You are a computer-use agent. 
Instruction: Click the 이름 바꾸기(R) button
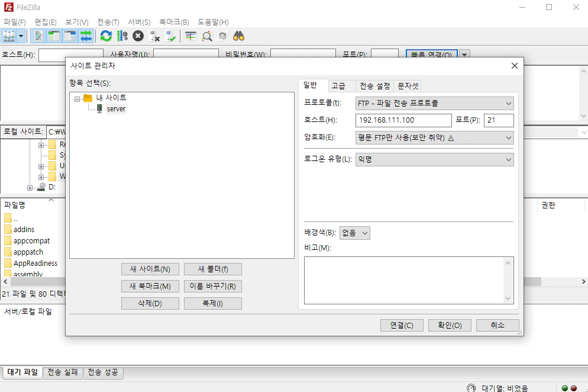click(x=212, y=286)
